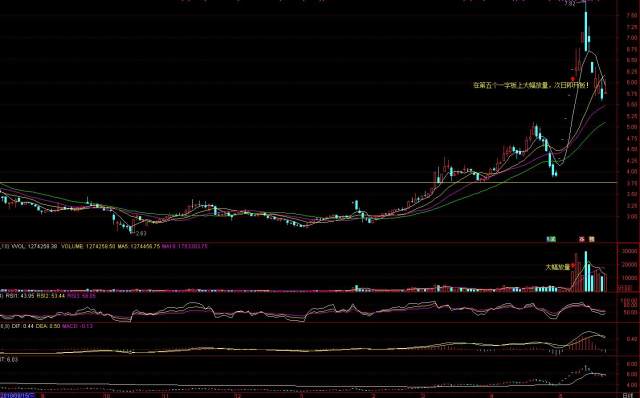Select the tallest cyan volume bar
The height and width of the screenshot is (398, 640).
point(586,271)
